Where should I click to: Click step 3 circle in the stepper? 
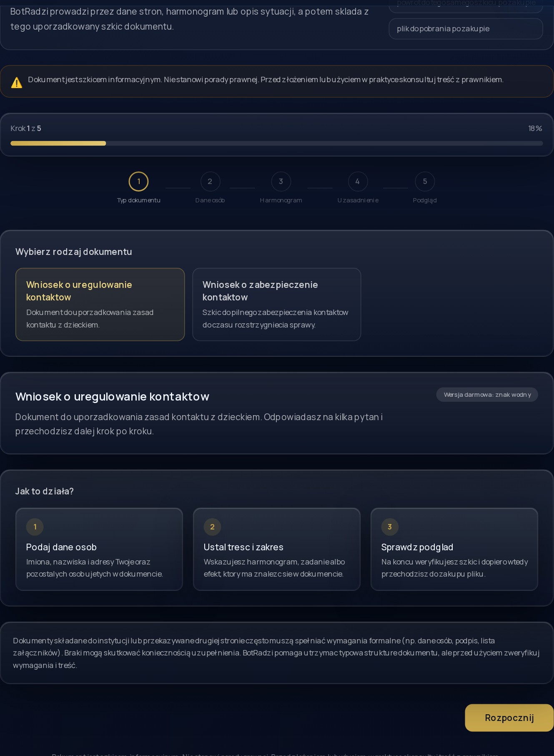coord(281,181)
